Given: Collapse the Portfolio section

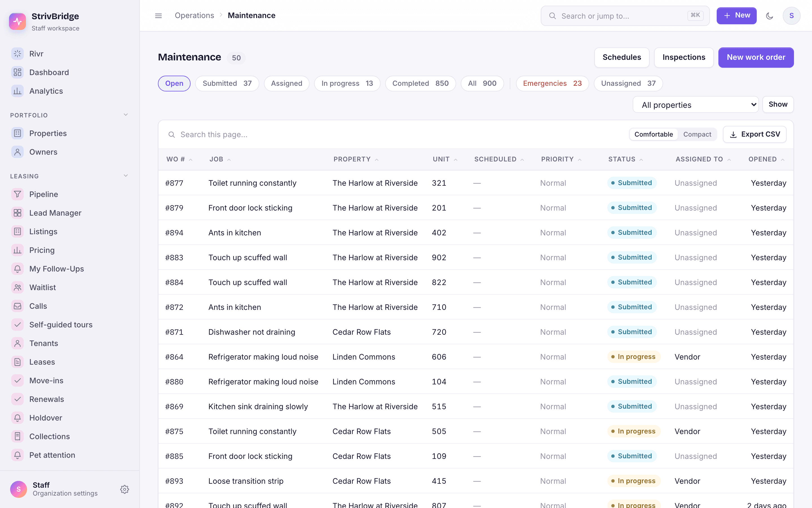Looking at the screenshot, I should [125, 115].
